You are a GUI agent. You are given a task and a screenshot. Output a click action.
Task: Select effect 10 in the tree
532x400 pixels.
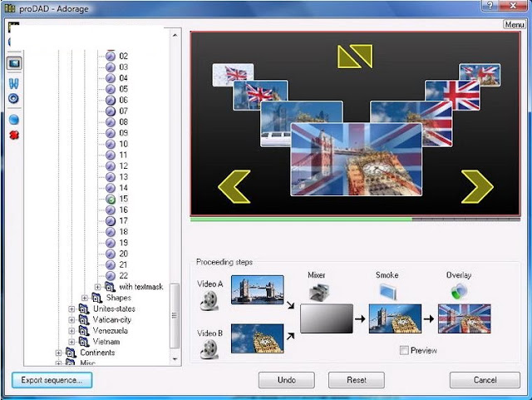(117, 144)
